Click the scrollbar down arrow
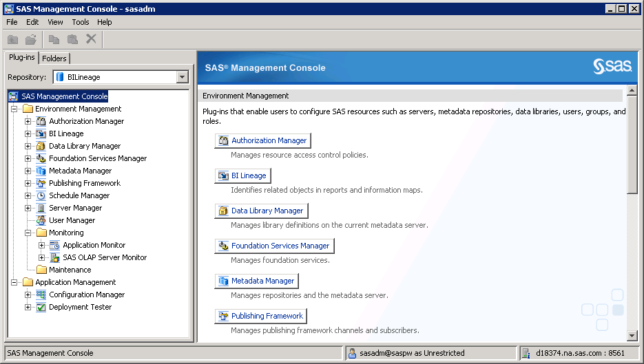The height and width of the screenshot is (364, 644). tap(632, 336)
